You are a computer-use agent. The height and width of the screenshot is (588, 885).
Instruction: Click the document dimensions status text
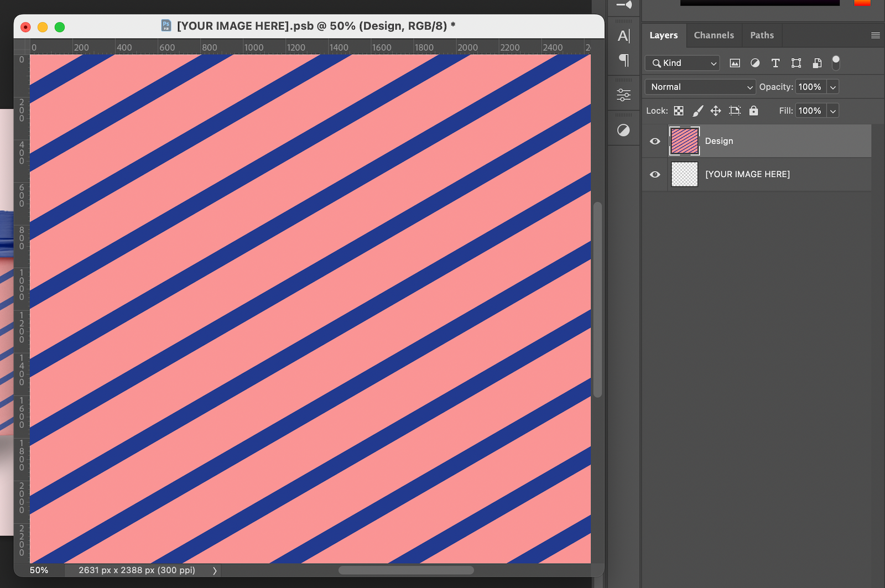click(137, 570)
